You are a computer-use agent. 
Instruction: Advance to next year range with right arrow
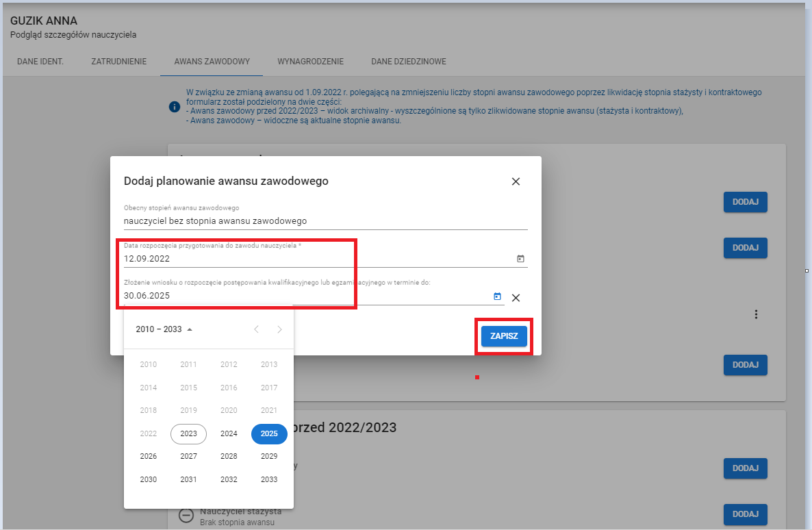[279, 329]
